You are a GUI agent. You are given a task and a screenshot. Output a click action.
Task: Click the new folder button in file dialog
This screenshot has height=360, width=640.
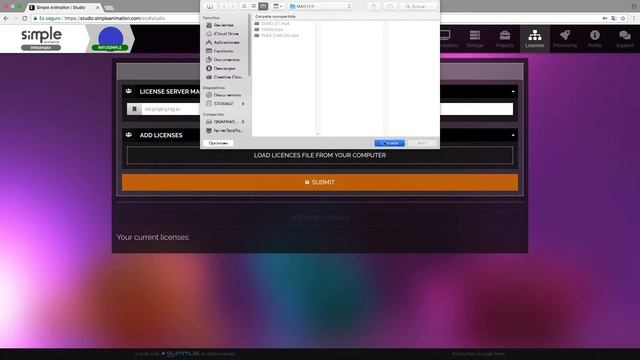390,6
